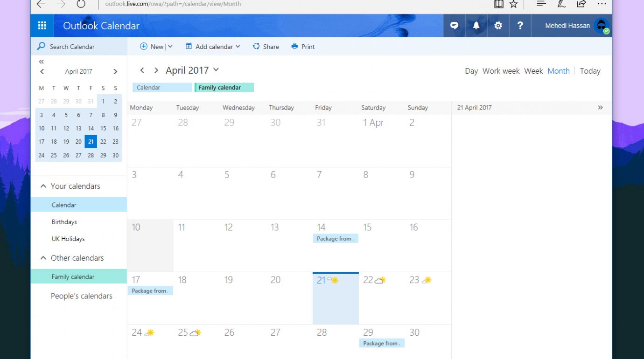Viewport: 644px width, 359px height.
Task: Click in Search Calendar field
Action: pyautogui.click(x=79, y=47)
